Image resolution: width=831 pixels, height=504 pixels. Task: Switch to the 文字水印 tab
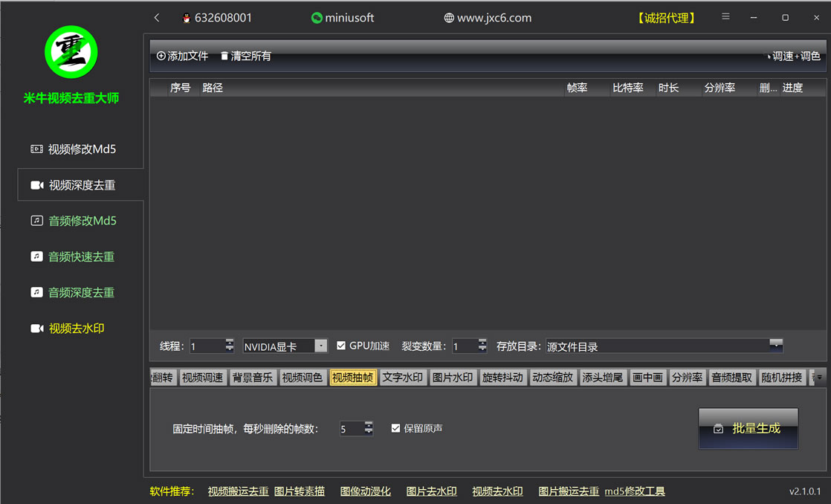tap(402, 378)
